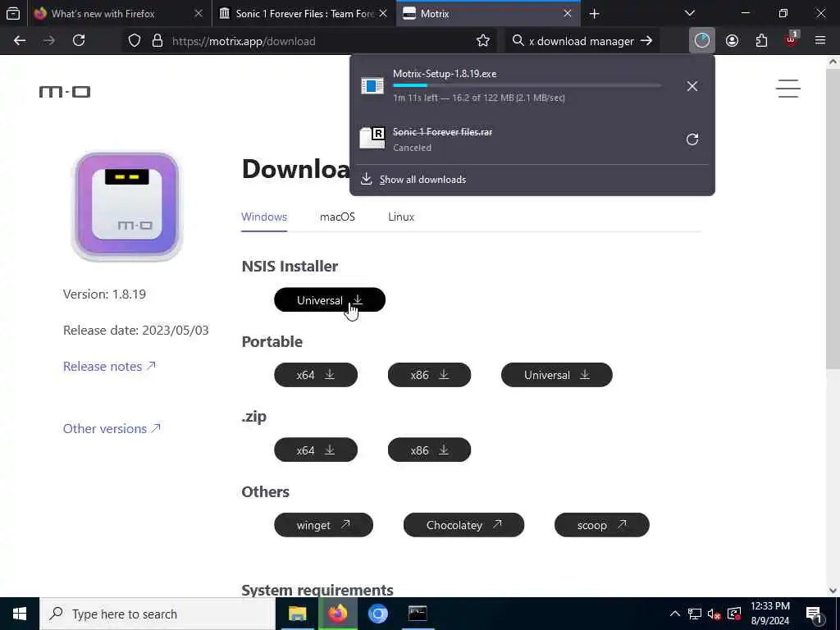Show hidden system tray icons
This screenshot has width=840, height=630.
[x=675, y=614]
